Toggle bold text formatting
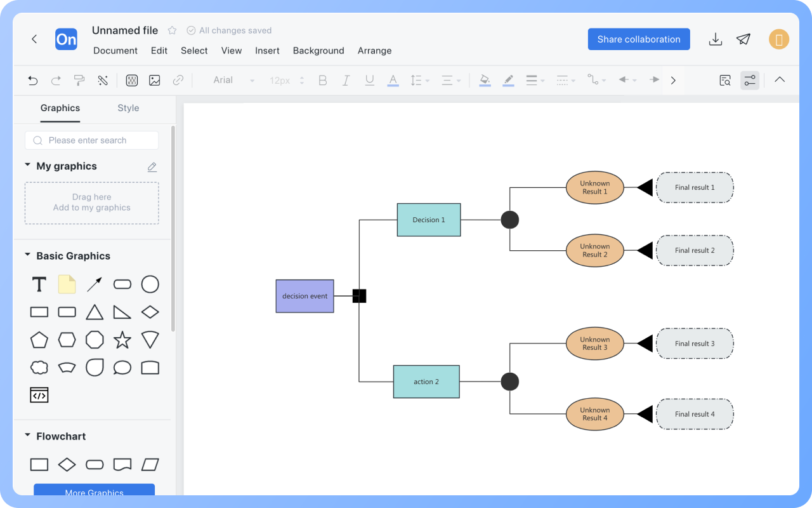This screenshot has width=812, height=508. 322,80
